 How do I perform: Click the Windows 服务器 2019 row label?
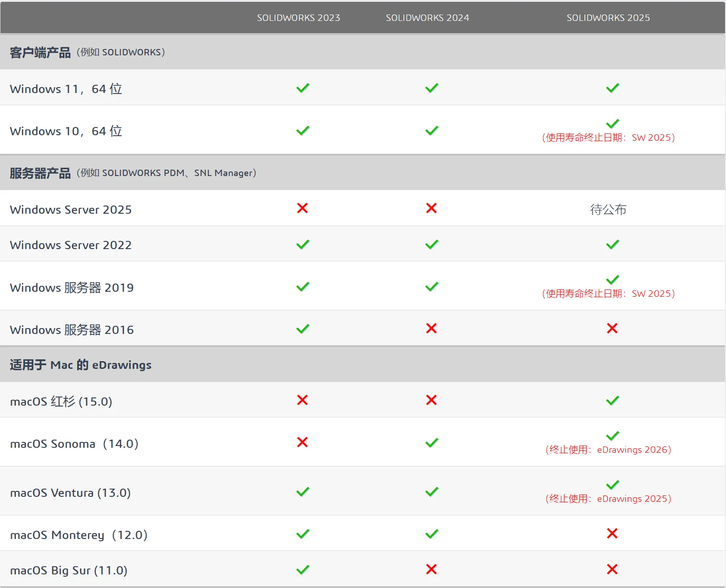click(72, 288)
